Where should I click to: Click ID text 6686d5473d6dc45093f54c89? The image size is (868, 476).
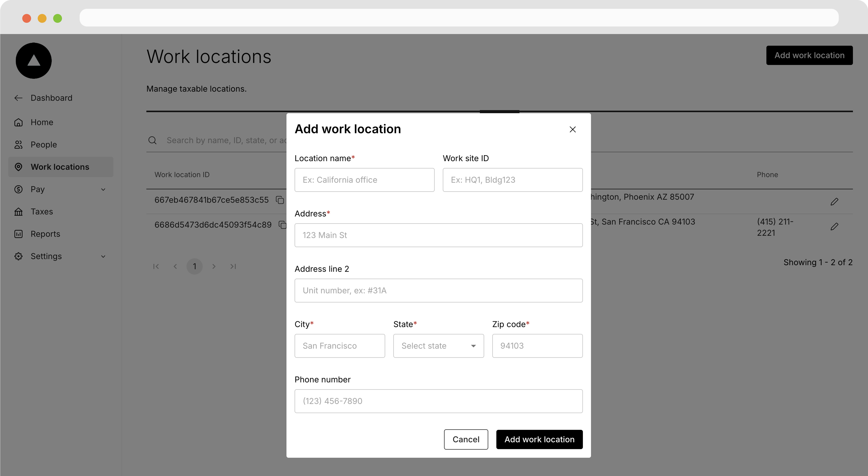coord(213,225)
